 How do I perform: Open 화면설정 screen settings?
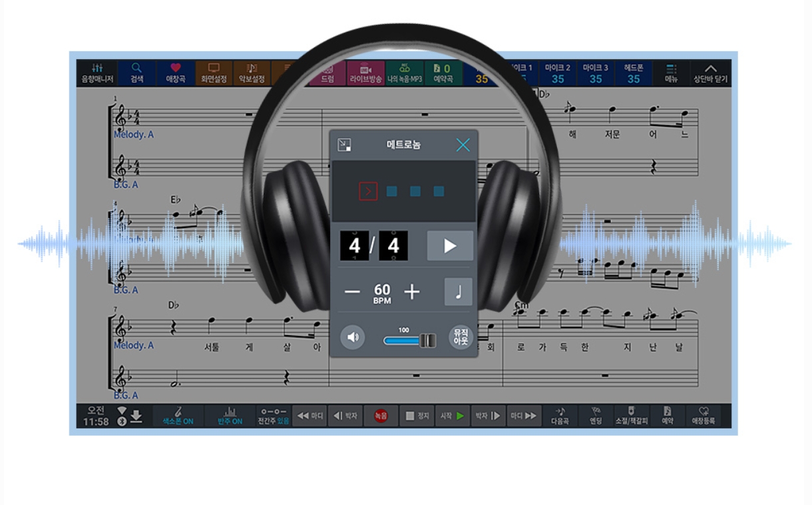(x=214, y=73)
